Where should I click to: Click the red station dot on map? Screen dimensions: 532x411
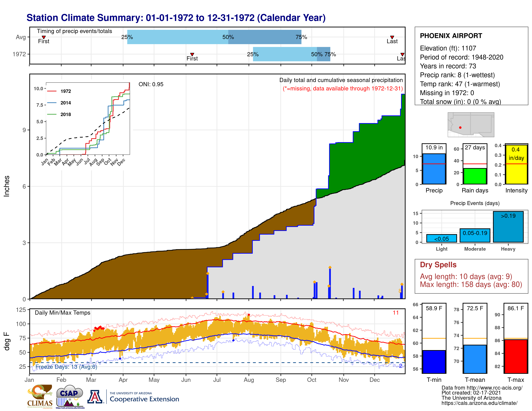460,128
